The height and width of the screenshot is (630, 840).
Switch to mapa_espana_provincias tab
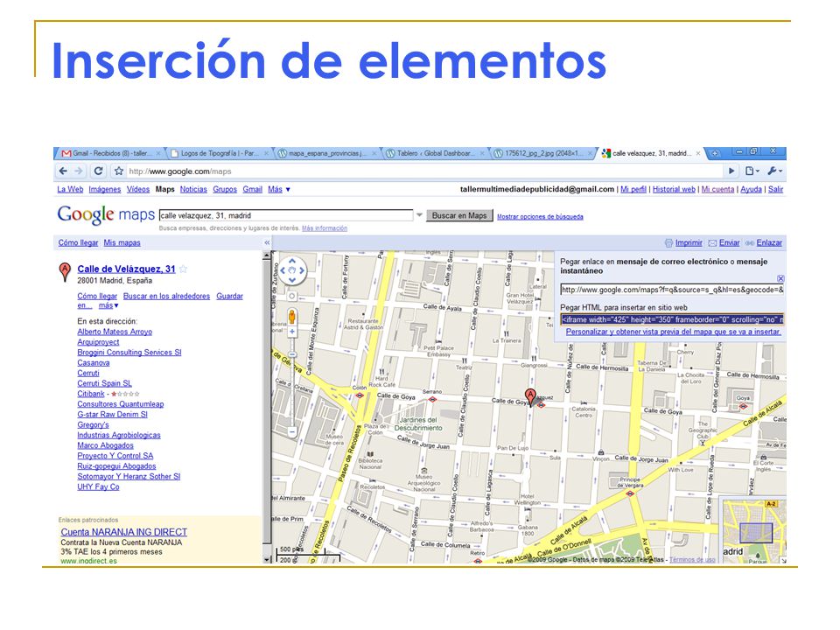click(x=328, y=153)
